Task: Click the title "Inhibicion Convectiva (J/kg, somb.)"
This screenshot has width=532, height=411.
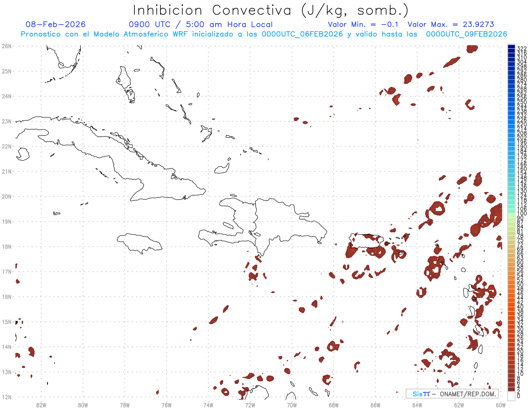Action: [270, 11]
